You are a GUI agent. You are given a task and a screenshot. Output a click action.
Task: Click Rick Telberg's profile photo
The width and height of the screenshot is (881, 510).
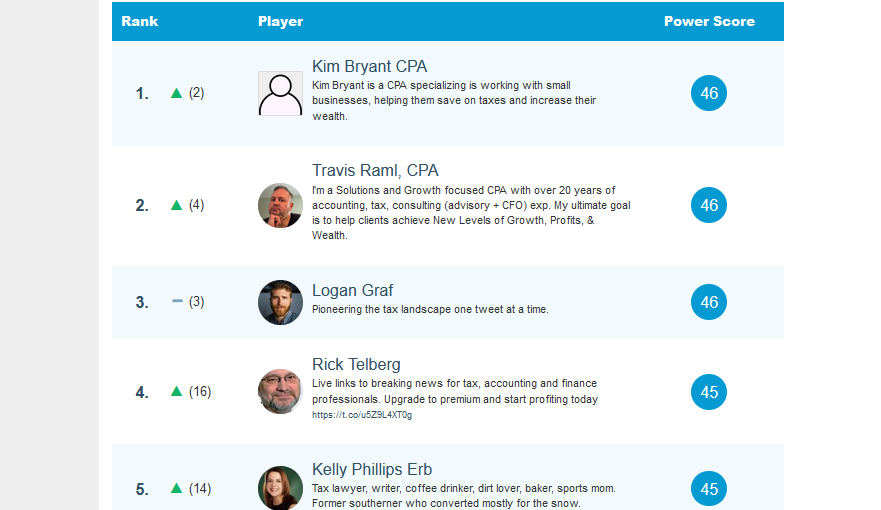pyautogui.click(x=280, y=392)
